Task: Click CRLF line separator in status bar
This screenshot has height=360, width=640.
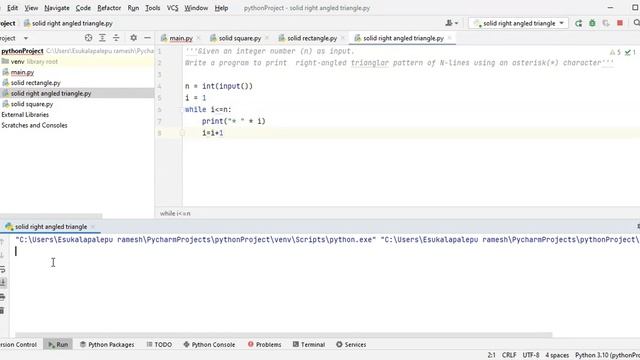Action: coord(509,355)
